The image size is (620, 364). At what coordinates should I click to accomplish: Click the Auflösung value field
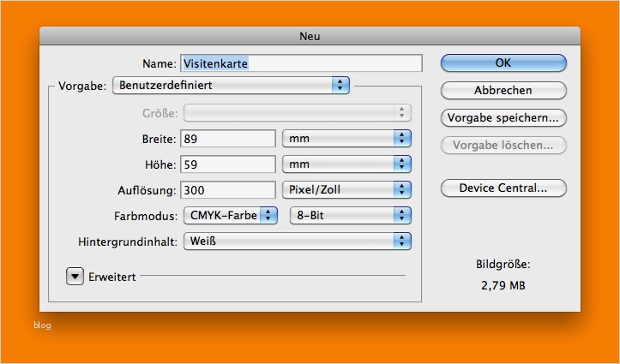[x=228, y=190]
